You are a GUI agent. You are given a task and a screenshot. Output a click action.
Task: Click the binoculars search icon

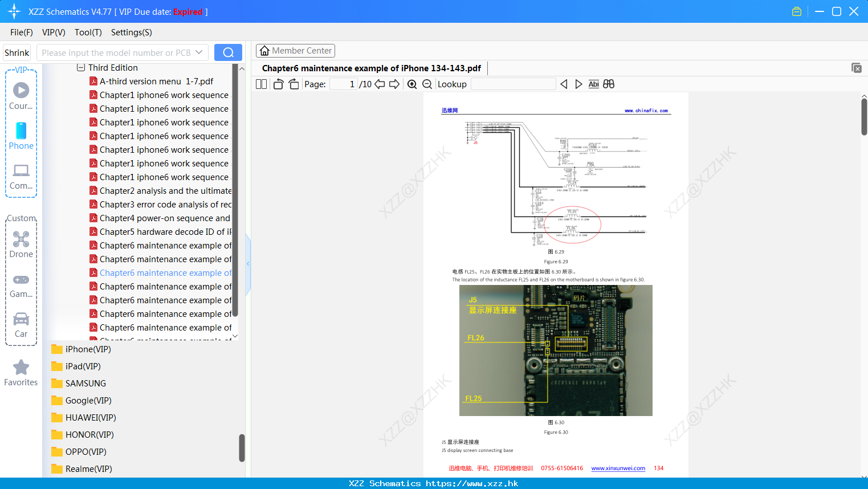(x=609, y=84)
